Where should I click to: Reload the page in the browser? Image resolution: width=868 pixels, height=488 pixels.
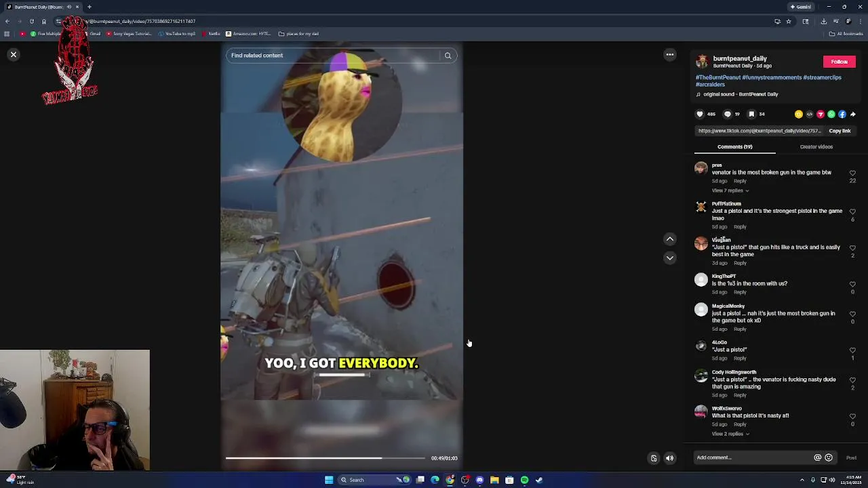31,21
